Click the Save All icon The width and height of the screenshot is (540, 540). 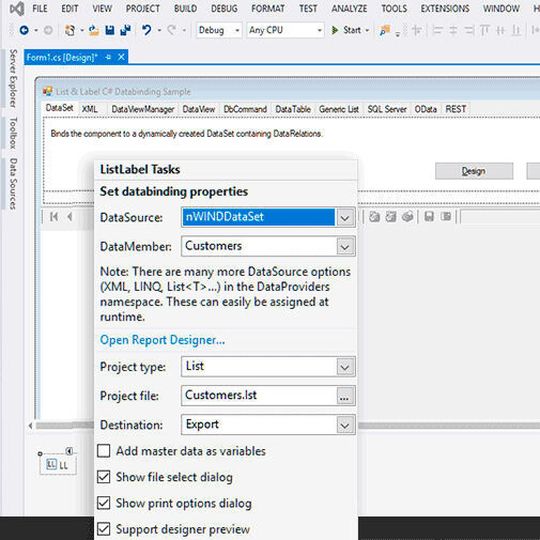coord(126,30)
